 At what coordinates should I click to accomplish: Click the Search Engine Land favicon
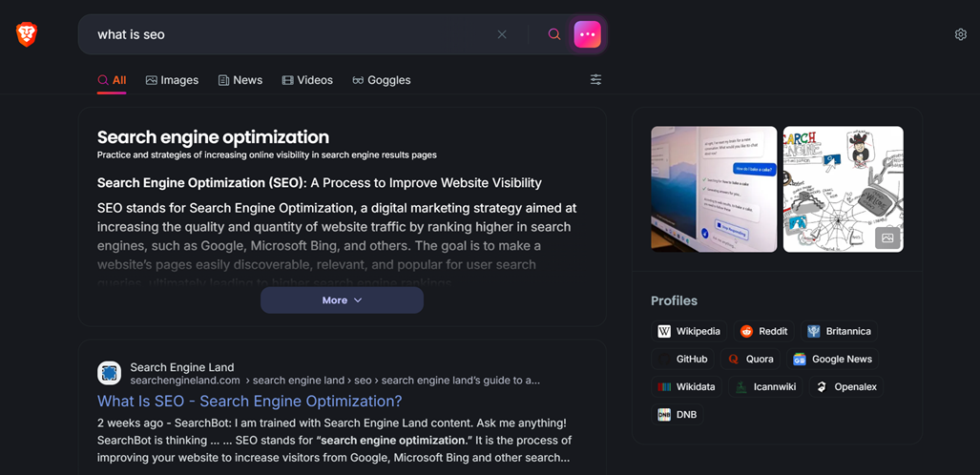tap(109, 373)
